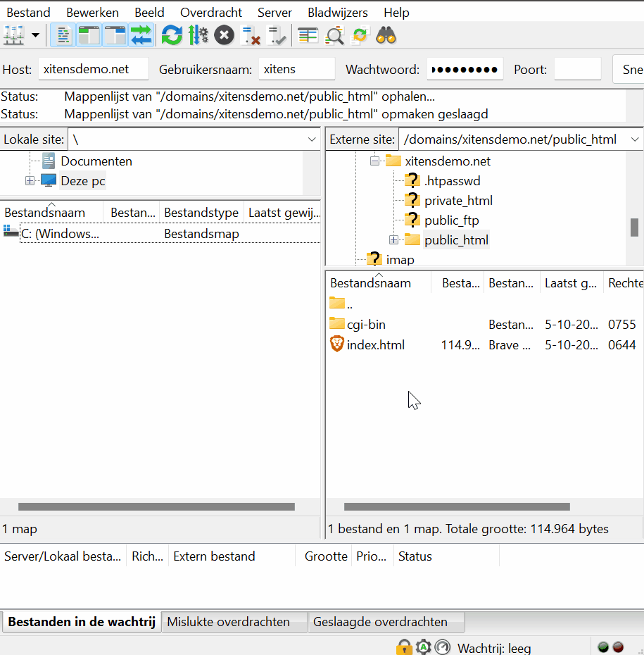Image resolution: width=644 pixels, height=655 pixels.
Task: Click the Gebruikersnaam input field
Action: coord(297,69)
